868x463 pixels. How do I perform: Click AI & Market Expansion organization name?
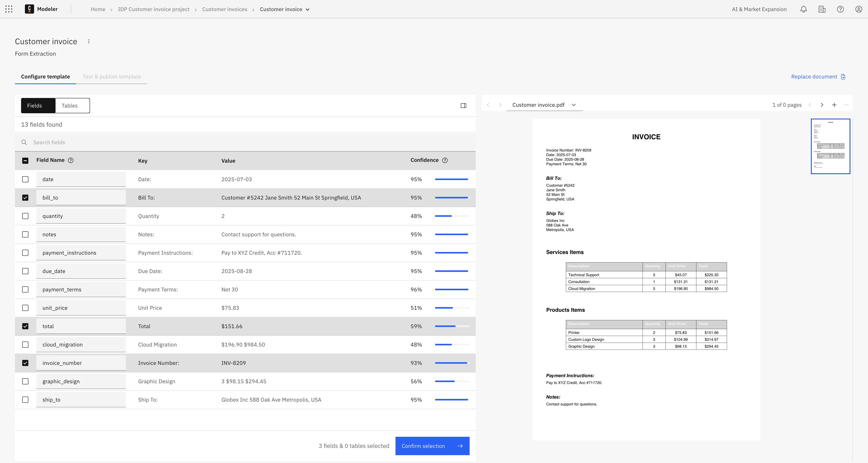pyautogui.click(x=759, y=9)
